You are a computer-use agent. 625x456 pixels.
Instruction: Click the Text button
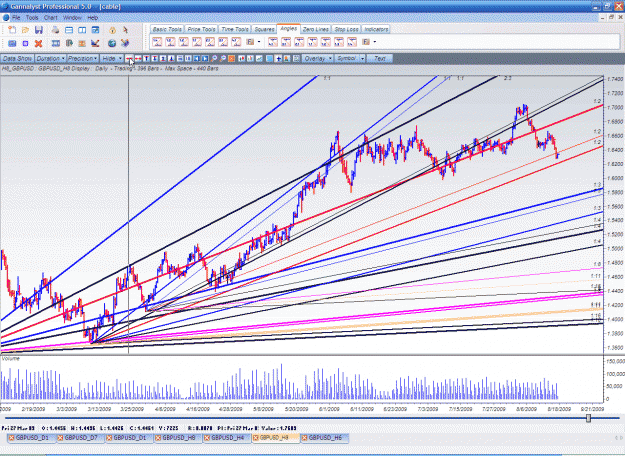pyautogui.click(x=380, y=59)
